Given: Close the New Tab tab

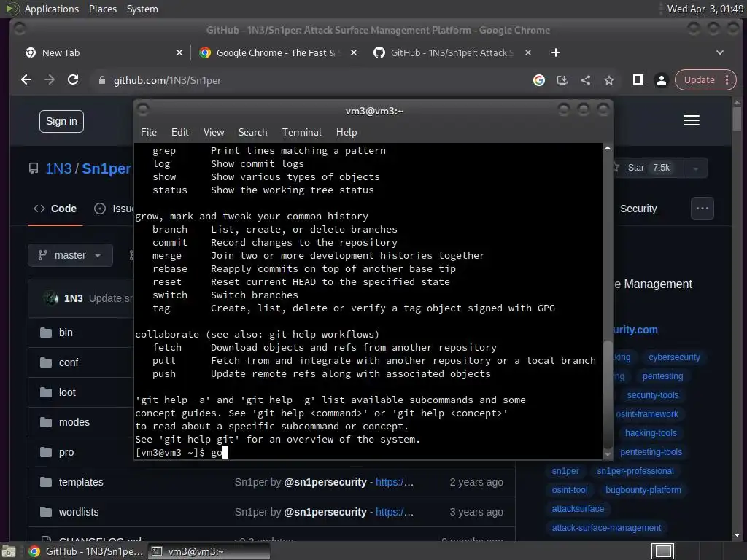Looking at the screenshot, I should coord(179,52).
